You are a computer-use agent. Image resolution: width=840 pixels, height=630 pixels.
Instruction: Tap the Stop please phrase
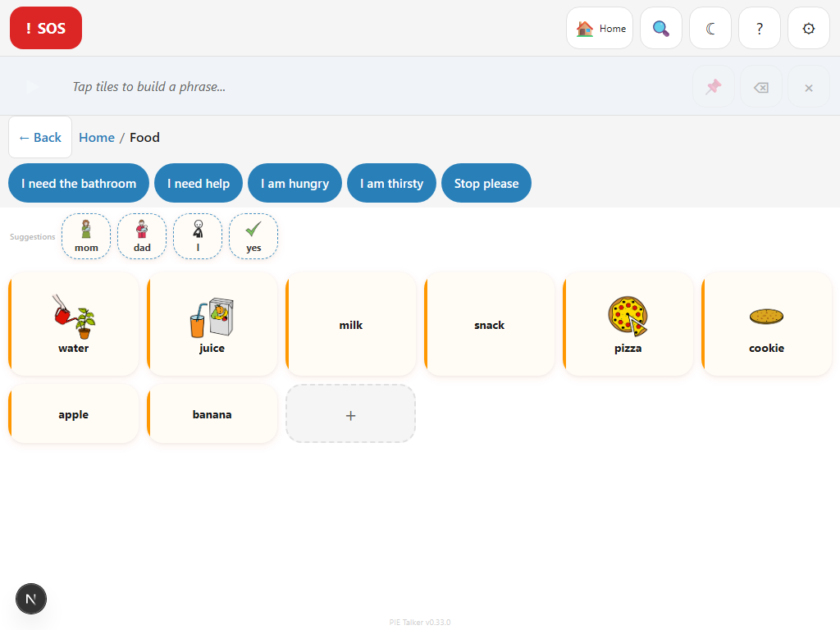coord(486,183)
